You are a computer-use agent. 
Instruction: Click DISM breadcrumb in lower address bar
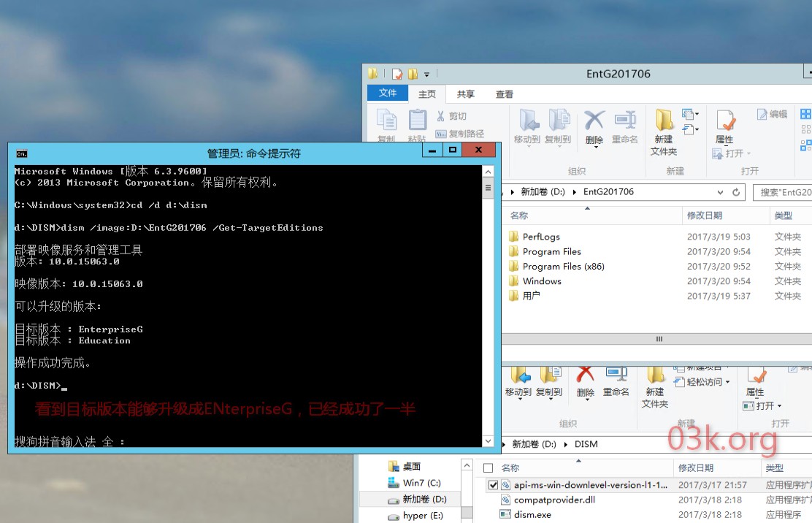click(x=586, y=444)
